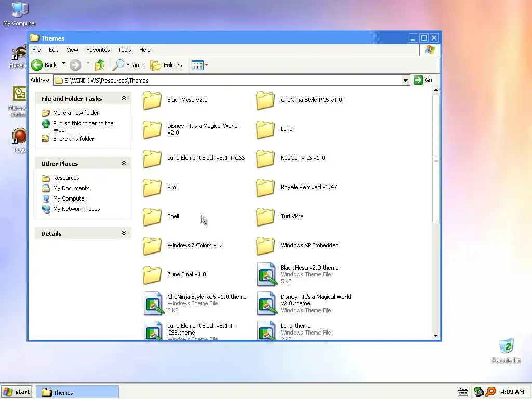Select Luna Element Black v5.1 + CSS.theme icon

[153, 330]
